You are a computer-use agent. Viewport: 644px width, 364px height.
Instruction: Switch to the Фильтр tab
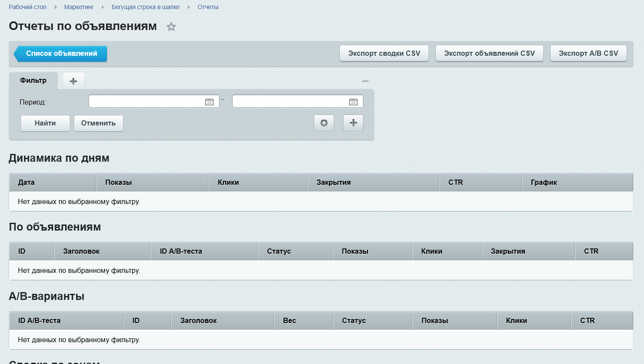point(33,81)
